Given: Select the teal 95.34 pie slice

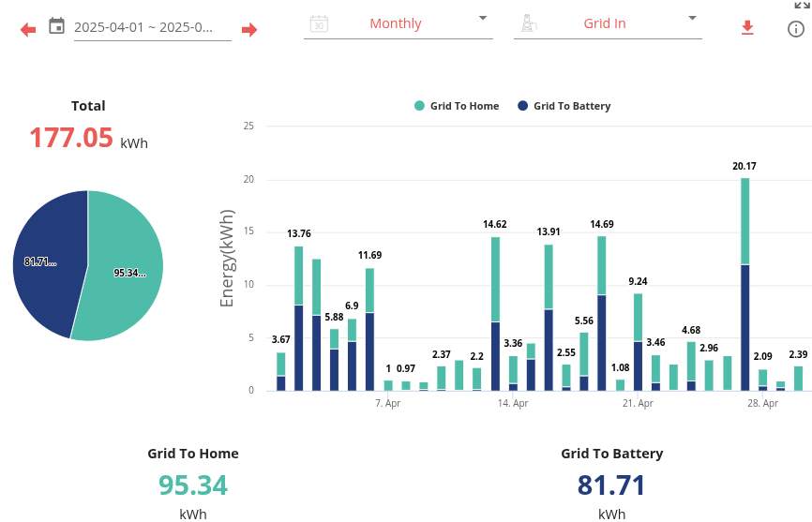Looking at the screenshot, I should tap(125, 266).
